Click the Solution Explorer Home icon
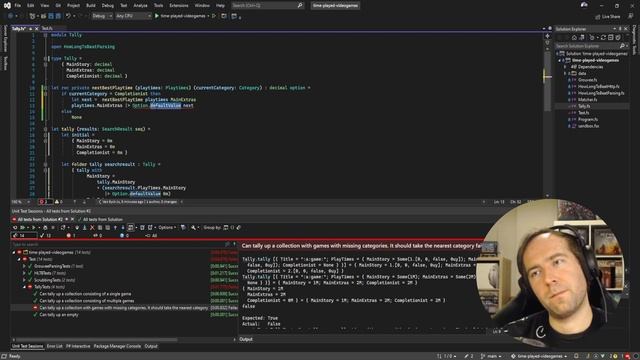This screenshot has height=360, width=640. pos(574,38)
